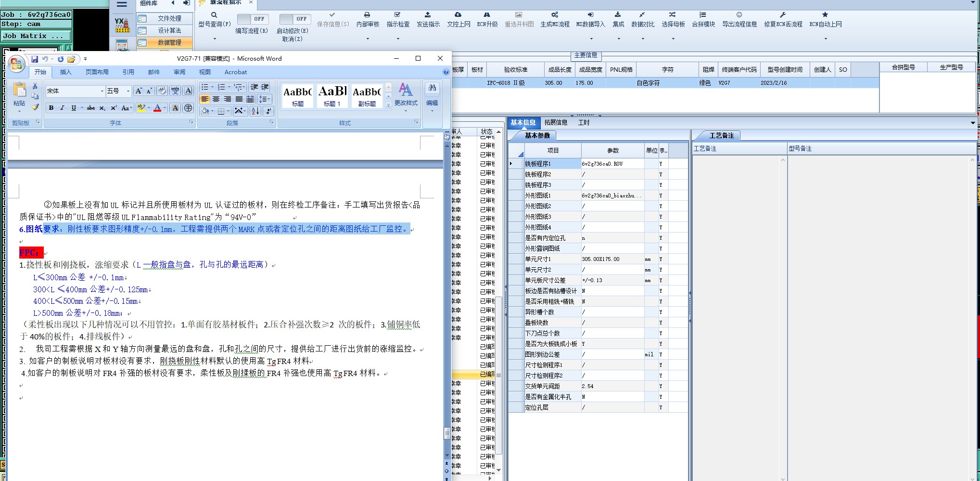Switch to the 插入 ribbon tab
Screen dimensions: 980x481
[65, 72]
